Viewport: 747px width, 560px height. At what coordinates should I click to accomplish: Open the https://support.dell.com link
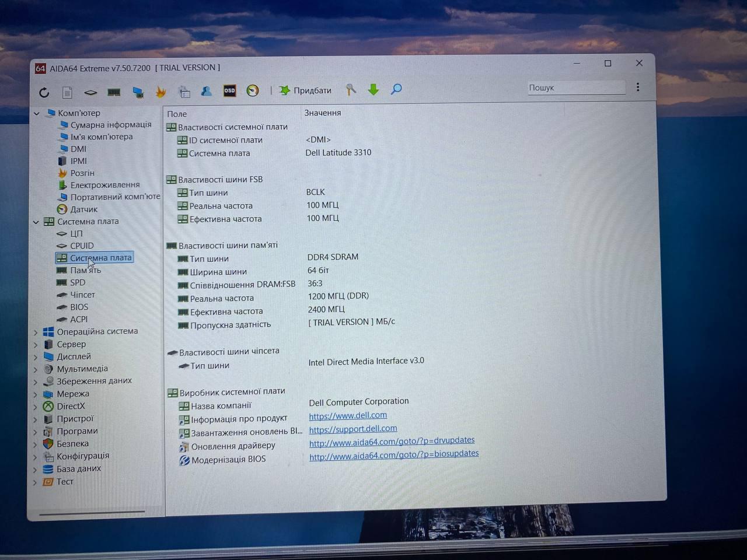click(353, 429)
